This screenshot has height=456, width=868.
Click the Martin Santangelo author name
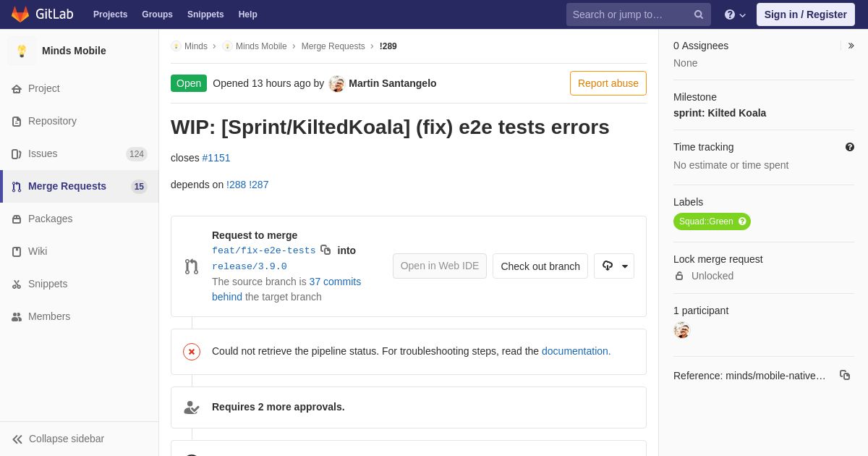pos(393,83)
